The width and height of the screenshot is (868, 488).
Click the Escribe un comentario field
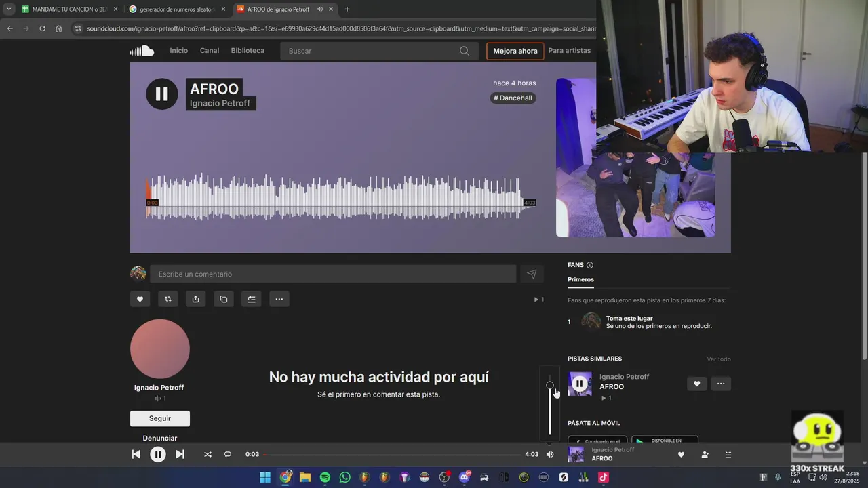[333, 274]
